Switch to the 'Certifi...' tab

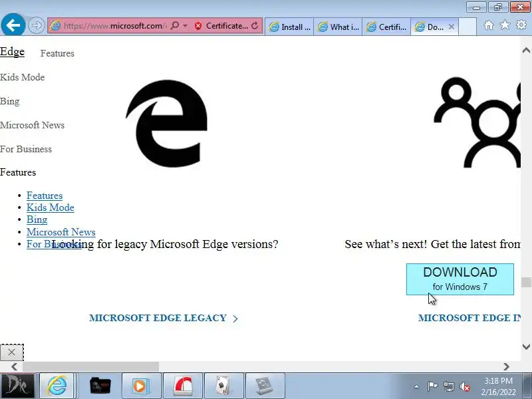coord(387,27)
